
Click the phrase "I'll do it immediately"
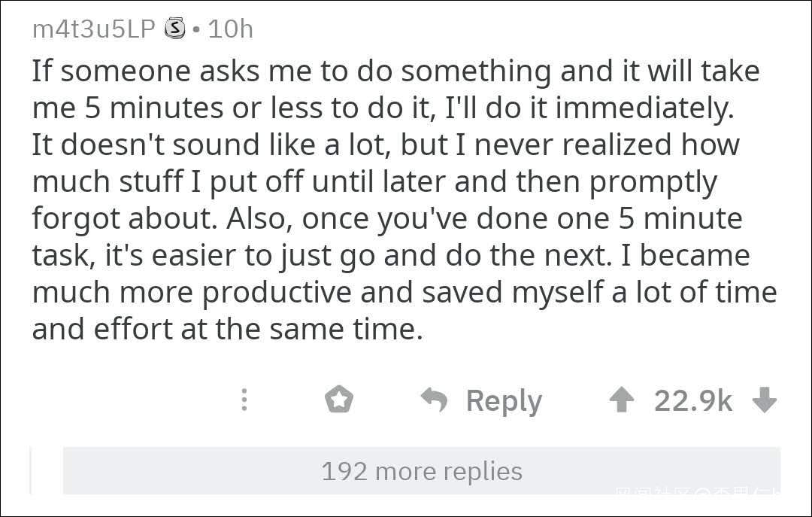click(589, 108)
